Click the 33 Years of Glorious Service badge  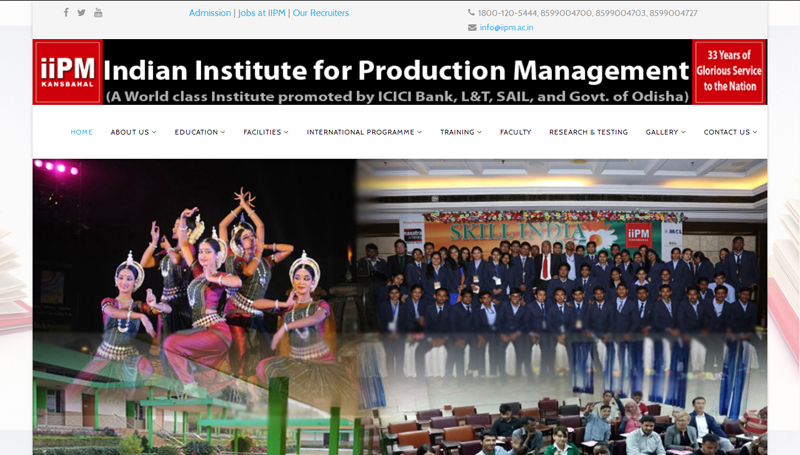(729, 72)
